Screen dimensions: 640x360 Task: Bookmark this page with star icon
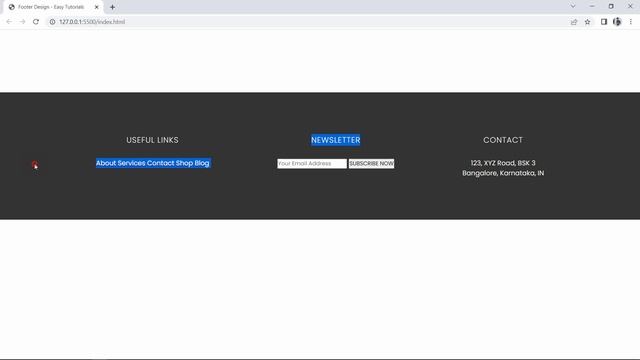[587, 22]
